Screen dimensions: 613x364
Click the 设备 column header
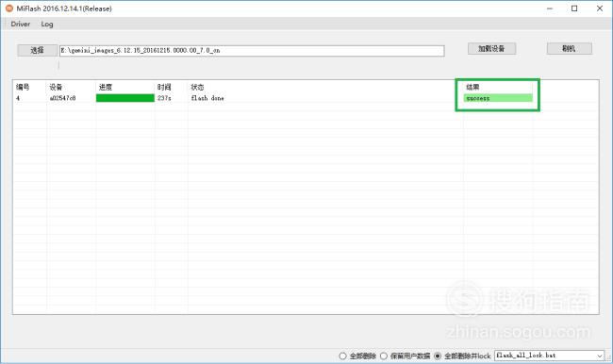point(56,87)
